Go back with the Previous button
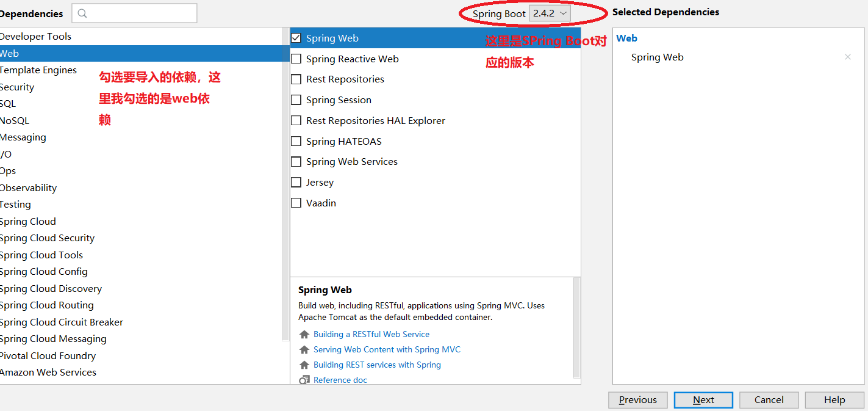The height and width of the screenshot is (411, 868). click(x=638, y=400)
